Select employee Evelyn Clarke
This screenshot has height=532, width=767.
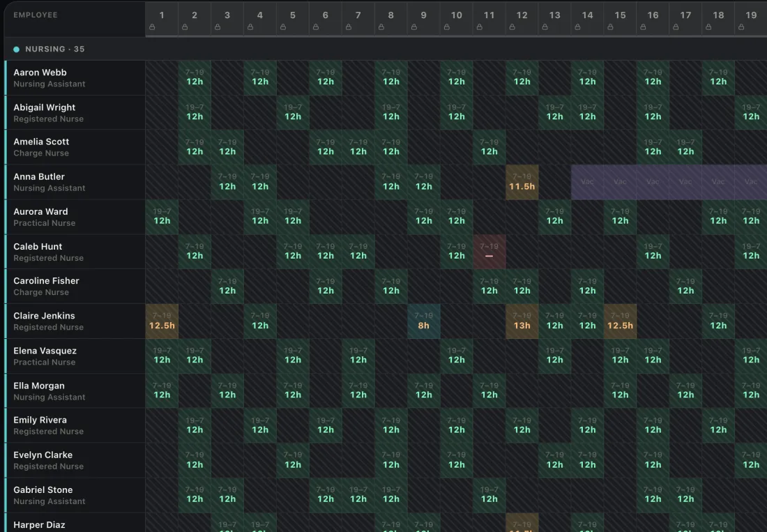pyautogui.click(x=43, y=455)
